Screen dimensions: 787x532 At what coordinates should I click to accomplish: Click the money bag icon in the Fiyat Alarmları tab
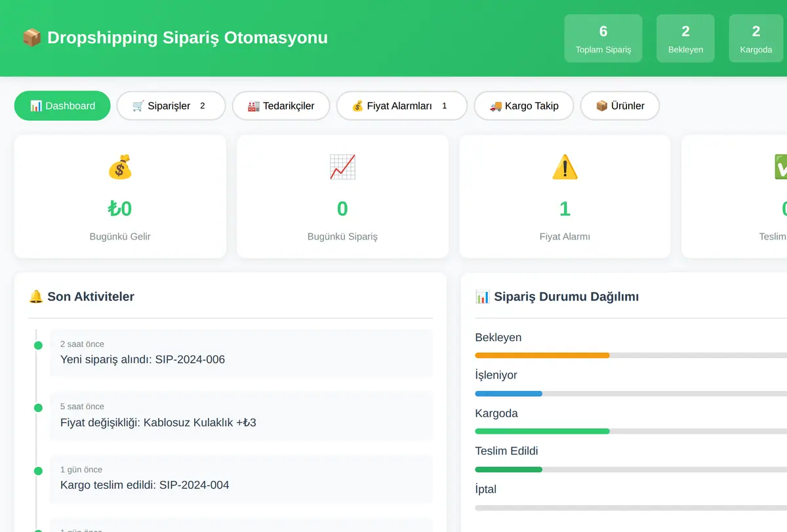point(357,106)
